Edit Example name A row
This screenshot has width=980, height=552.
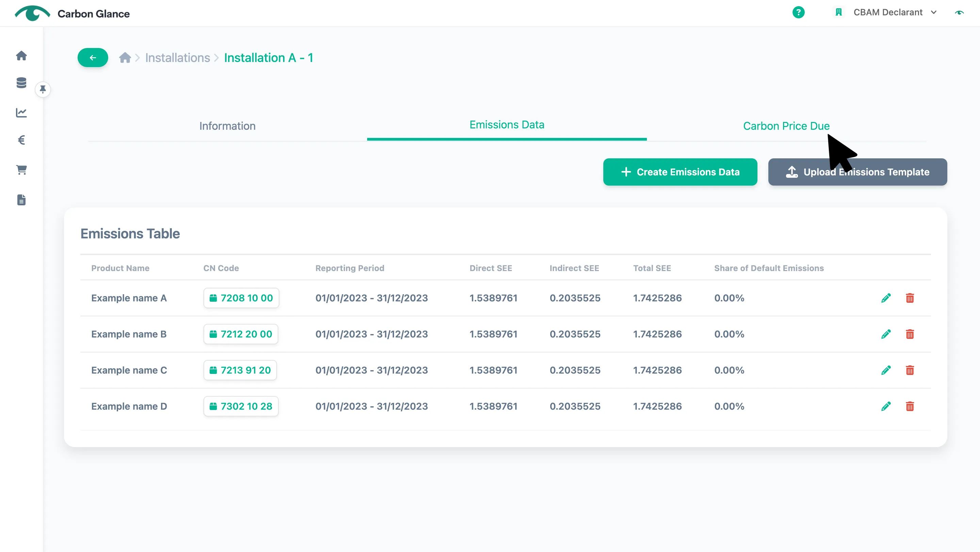point(886,298)
